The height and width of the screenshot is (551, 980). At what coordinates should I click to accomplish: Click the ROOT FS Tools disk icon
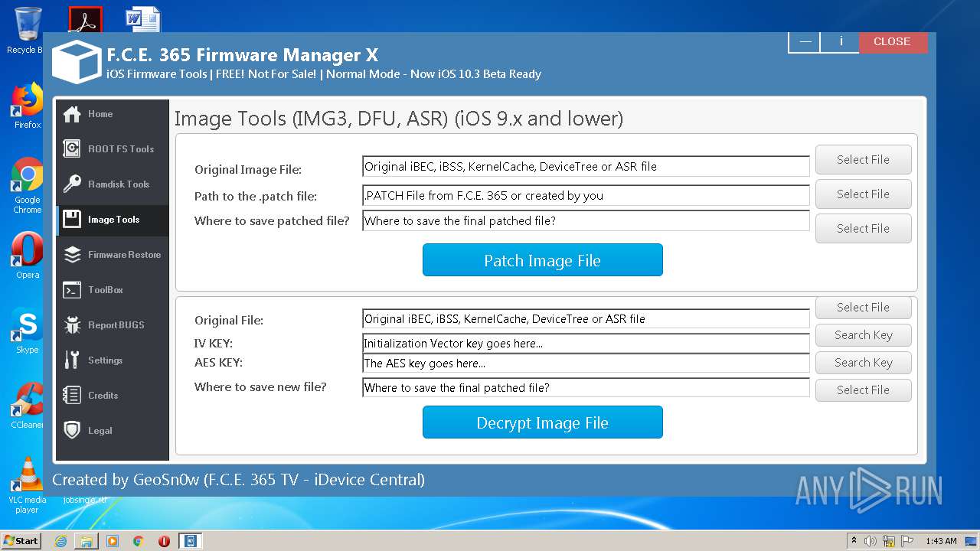(x=72, y=149)
